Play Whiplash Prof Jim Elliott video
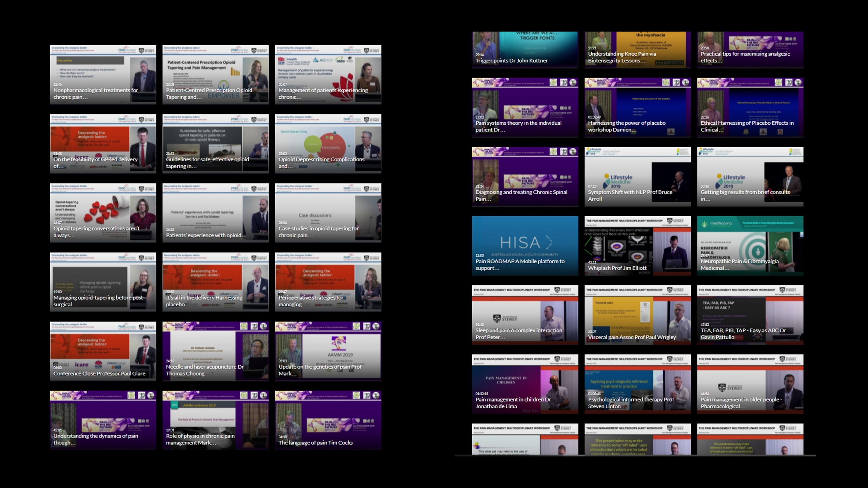Screen dimensions: 868x488 point(637,246)
